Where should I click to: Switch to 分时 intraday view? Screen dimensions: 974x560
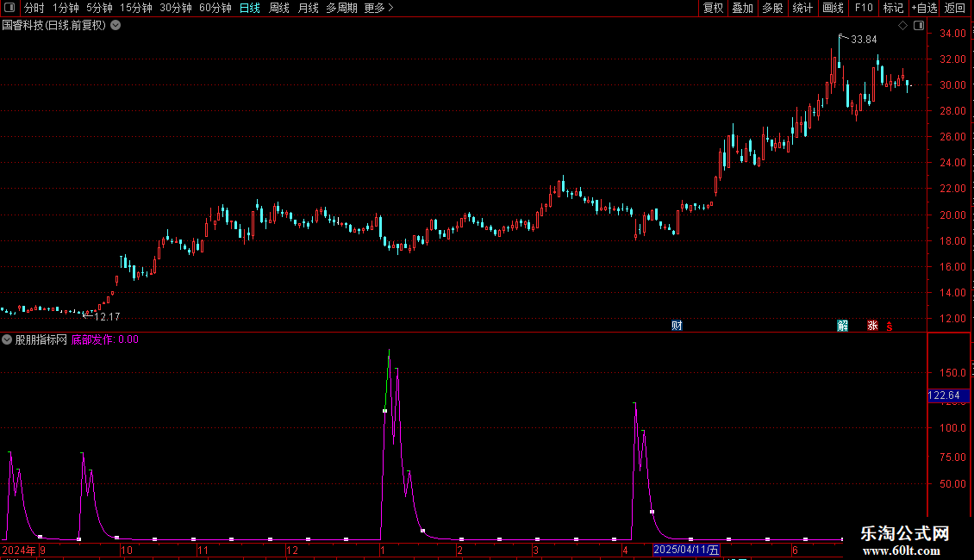pos(34,8)
